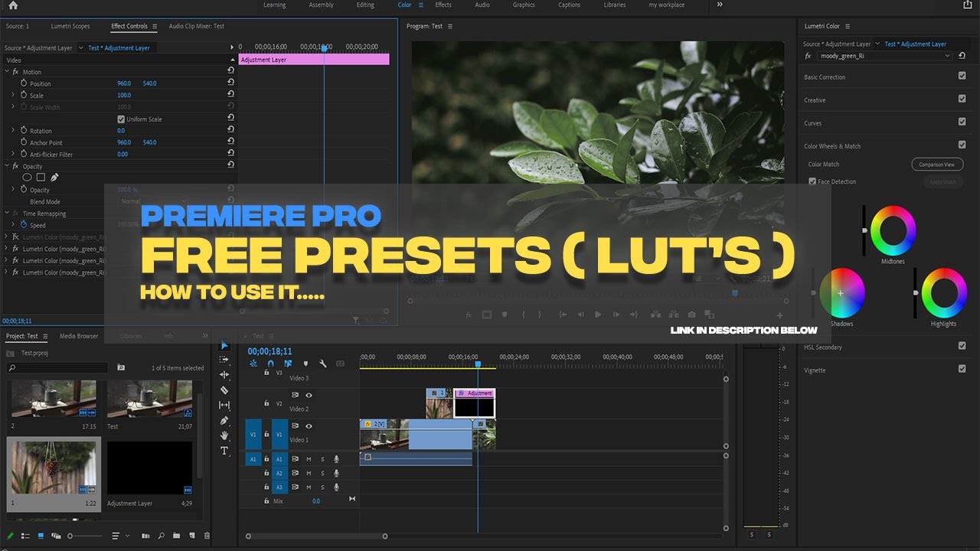Disable the Curves section checkbox
The height and width of the screenshot is (551, 980).
tap(962, 122)
